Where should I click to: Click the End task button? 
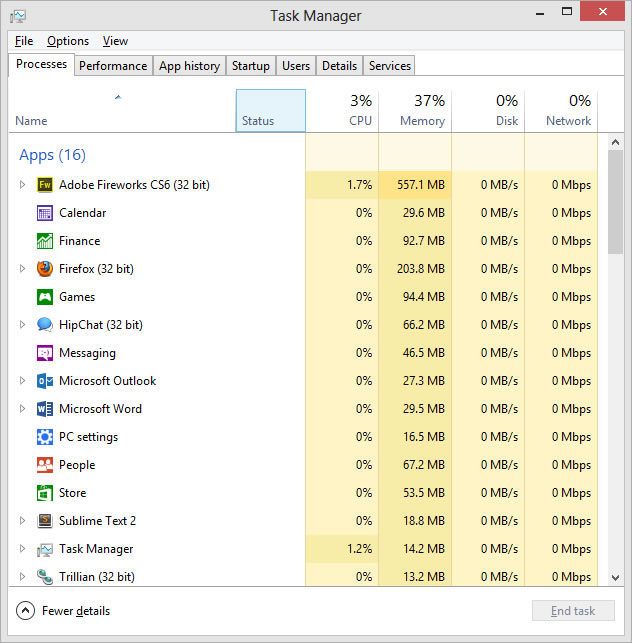point(573,611)
